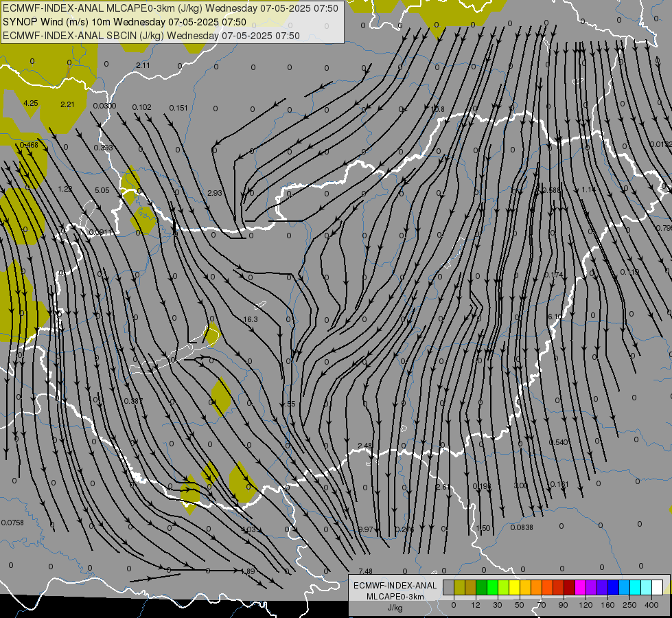Select the grid value 0.174
The image size is (672, 618).
tap(554, 275)
